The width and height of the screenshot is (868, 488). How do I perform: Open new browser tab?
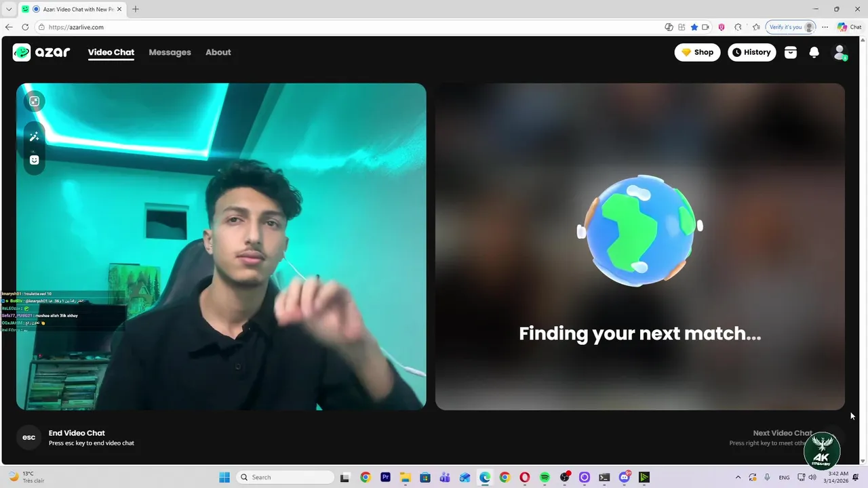pos(136,9)
